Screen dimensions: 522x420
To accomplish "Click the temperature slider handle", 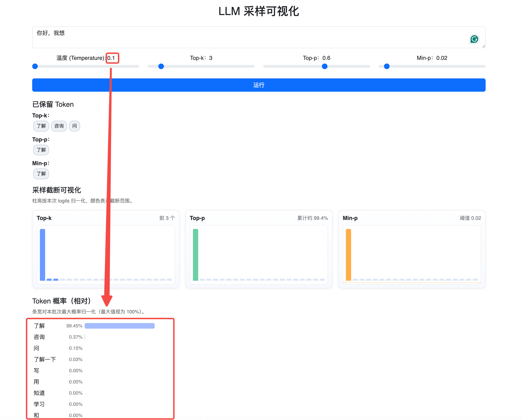I will point(35,66).
